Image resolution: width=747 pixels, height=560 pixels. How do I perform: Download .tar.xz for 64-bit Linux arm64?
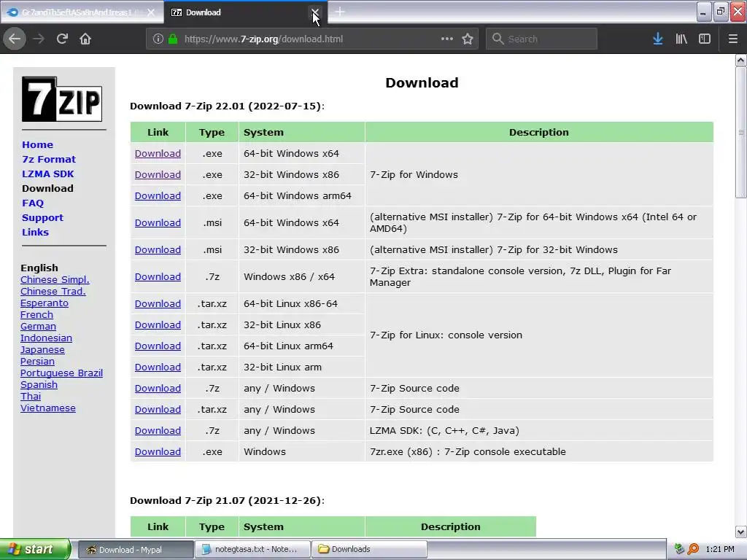click(158, 346)
